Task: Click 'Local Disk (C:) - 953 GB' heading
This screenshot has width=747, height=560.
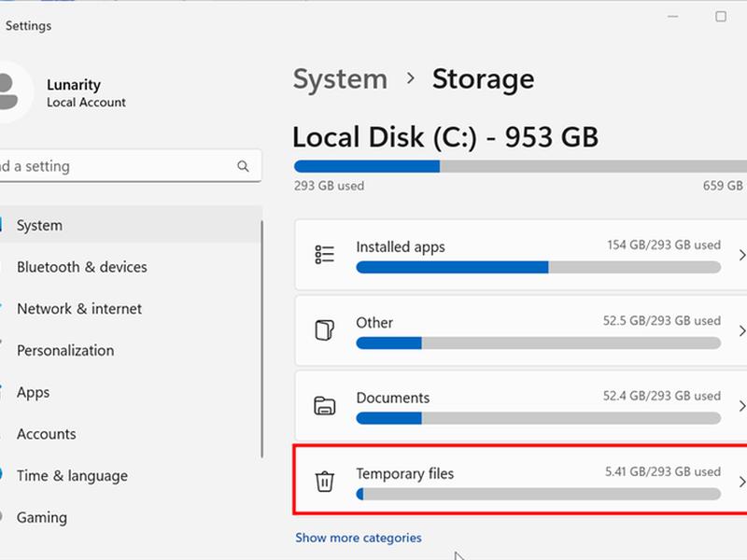Action: click(445, 137)
